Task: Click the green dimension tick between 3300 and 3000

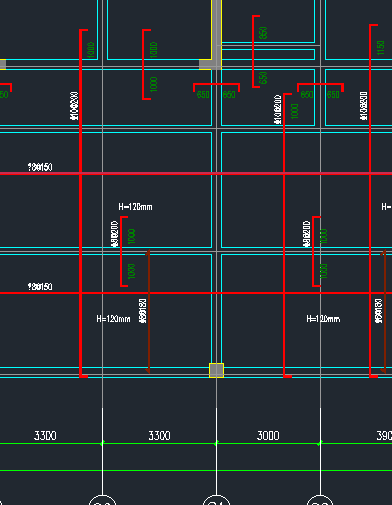Action: pos(216,443)
